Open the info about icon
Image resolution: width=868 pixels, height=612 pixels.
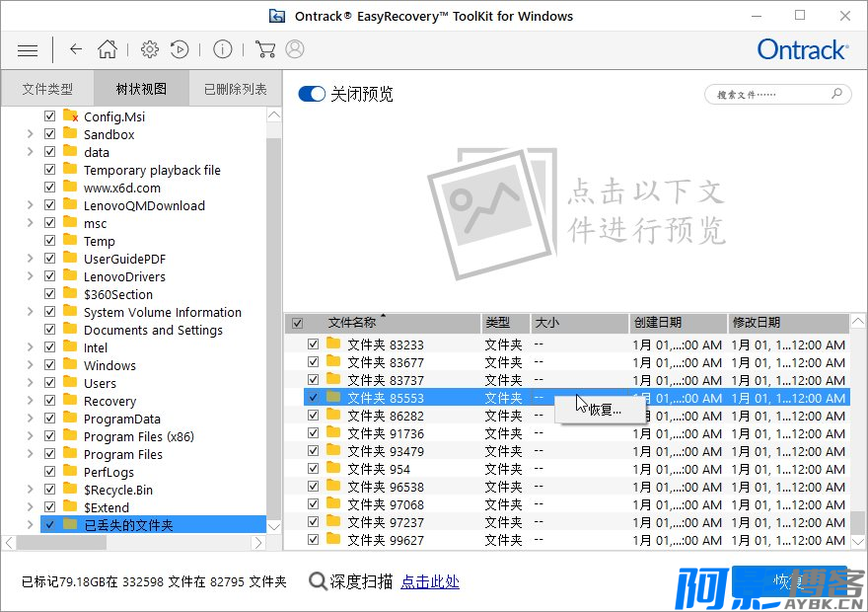coord(223,49)
